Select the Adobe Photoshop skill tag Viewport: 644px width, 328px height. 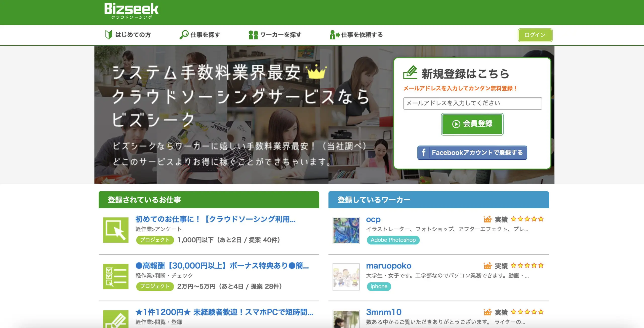tap(393, 240)
